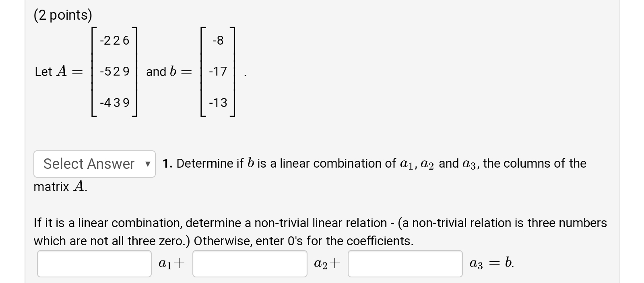
Task: Click the coefficient input field before a2
Action: tap(250, 264)
